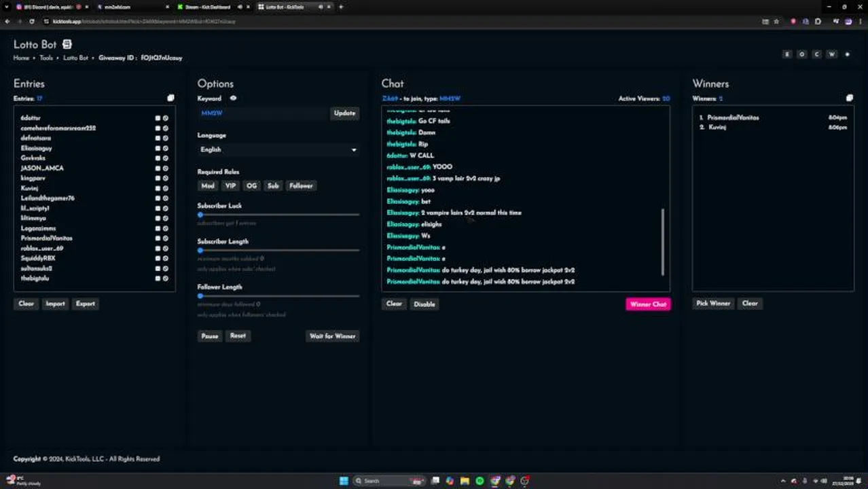This screenshot has width=868, height=489.
Task: Click the Pause button
Action: (x=210, y=336)
